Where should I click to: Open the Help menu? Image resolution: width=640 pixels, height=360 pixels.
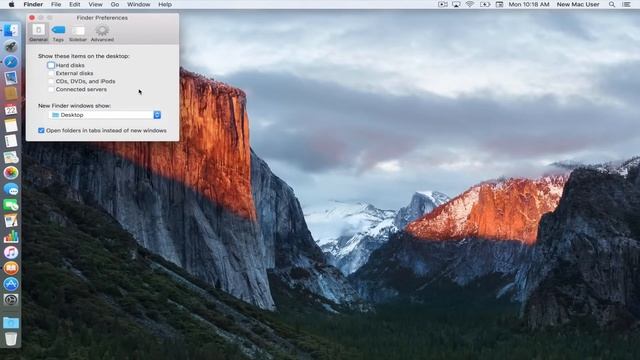tap(165, 4)
